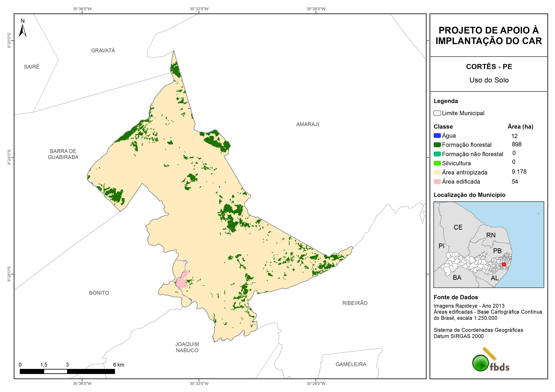Select the Formação florestal dark green swatch
Screen dimensions: 555x392
(437, 145)
